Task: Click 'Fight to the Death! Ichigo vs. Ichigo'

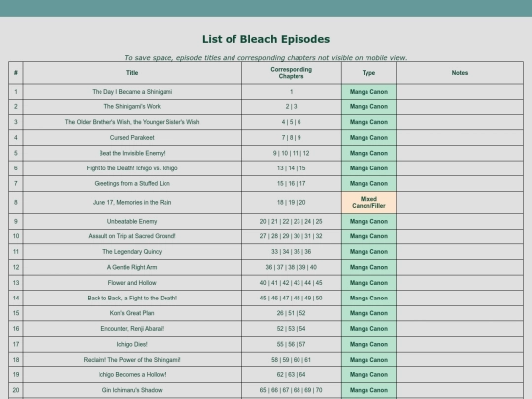Action: coord(132,168)
